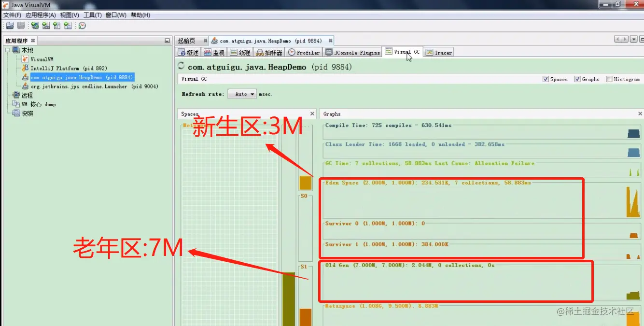The height and width of the screenshot is (326, 644).
Task: Open the 帮助(H) menu
Action: pos(140,15)
